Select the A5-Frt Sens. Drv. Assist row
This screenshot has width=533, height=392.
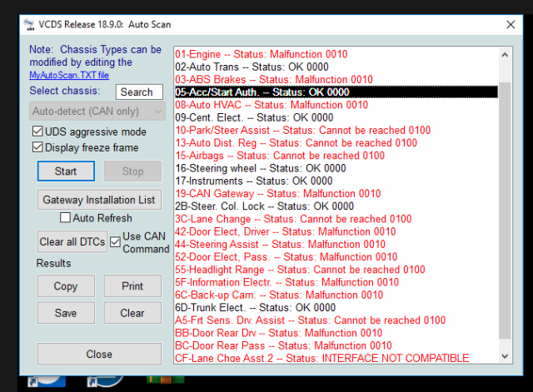pyautogui.click(x=336, y=320)
